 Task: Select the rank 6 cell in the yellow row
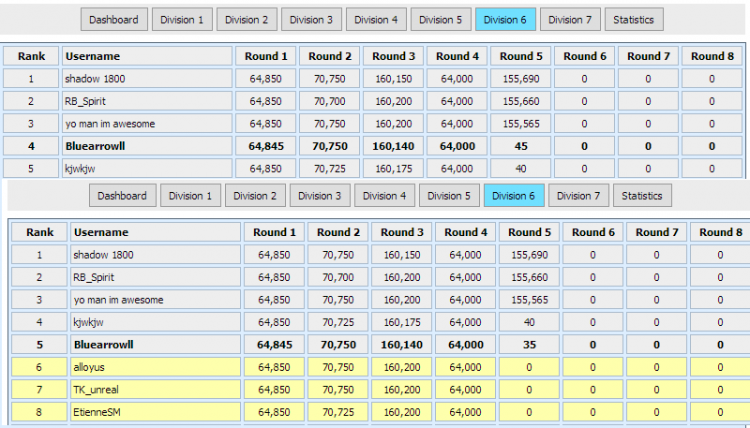point(39,367)
